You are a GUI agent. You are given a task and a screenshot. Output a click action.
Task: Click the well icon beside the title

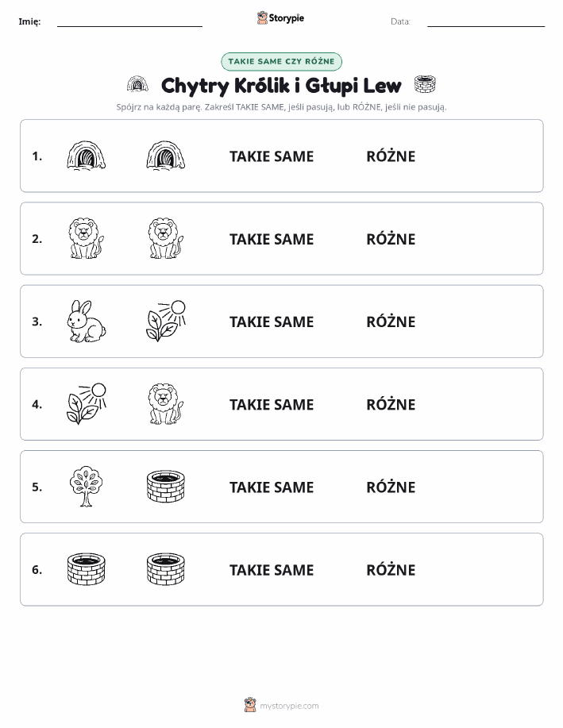click(x=425, y=84)
